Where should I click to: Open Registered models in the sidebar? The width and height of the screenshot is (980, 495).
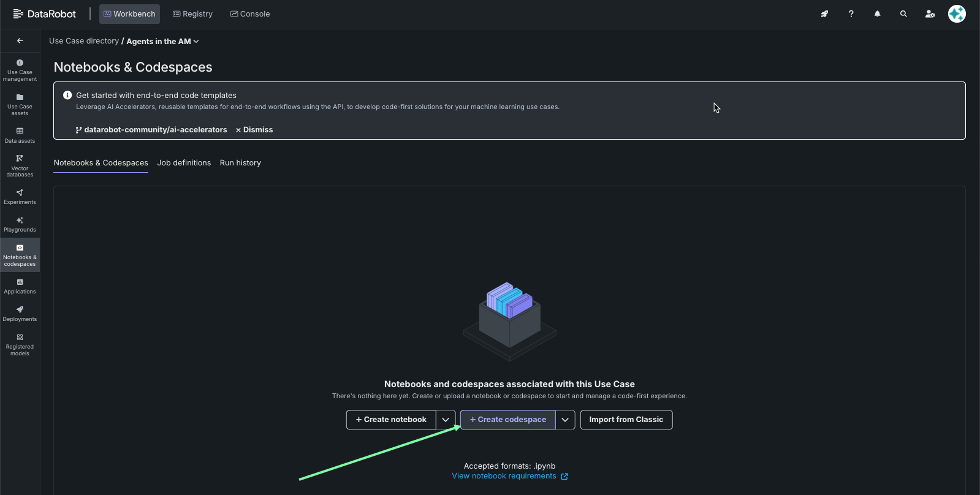20,344
